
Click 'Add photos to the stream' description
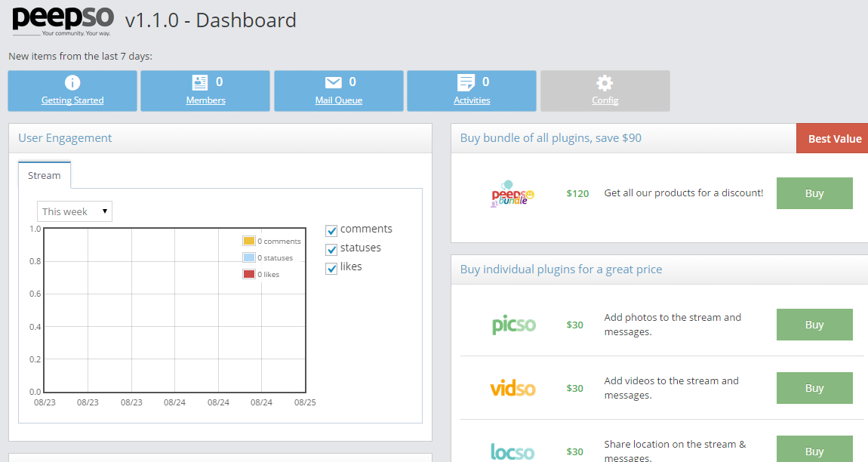coord(673,325)
